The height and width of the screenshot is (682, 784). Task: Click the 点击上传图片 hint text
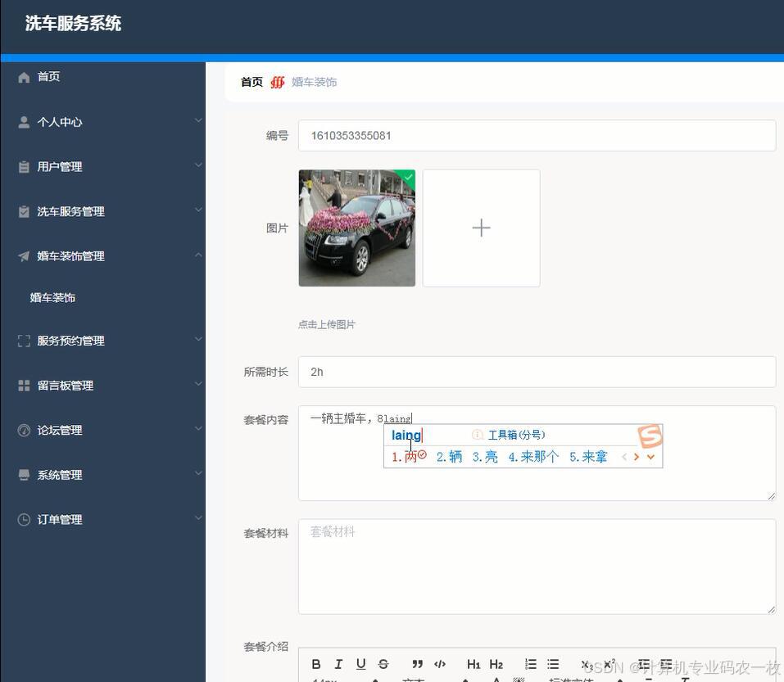(327, 325)
